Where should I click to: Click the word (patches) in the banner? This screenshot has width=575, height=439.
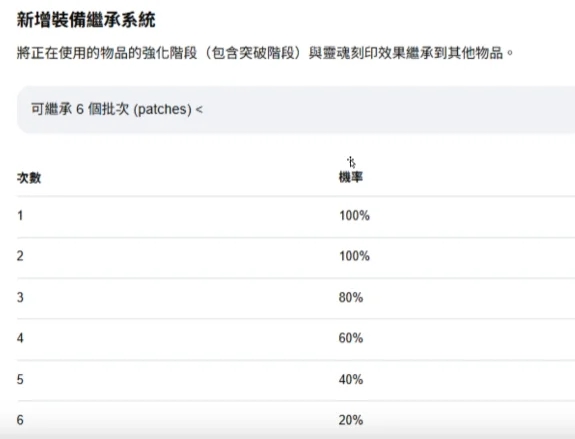point(162,110)
